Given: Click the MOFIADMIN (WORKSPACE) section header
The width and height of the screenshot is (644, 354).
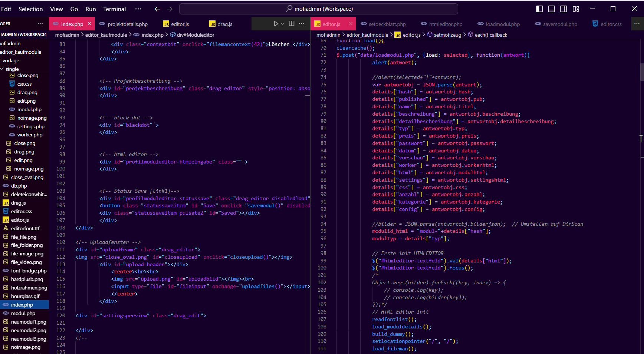Looking at the screenshot, I should tap(23, 34).
